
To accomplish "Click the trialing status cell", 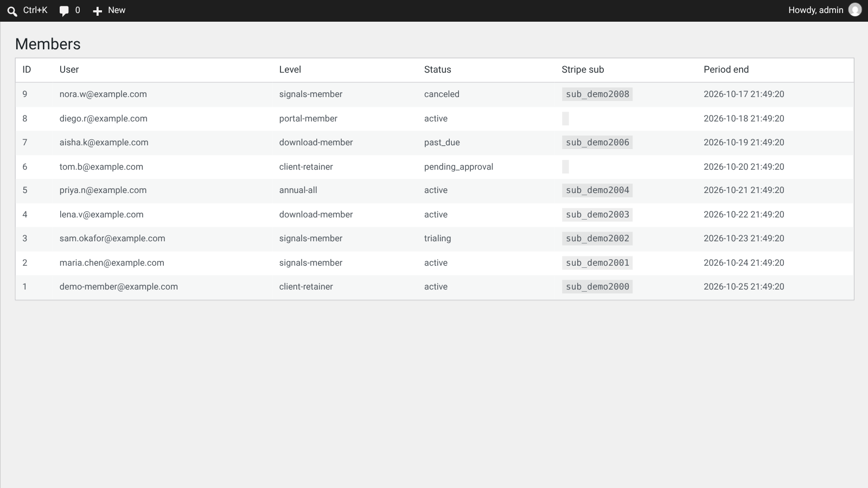I will 437,239.
